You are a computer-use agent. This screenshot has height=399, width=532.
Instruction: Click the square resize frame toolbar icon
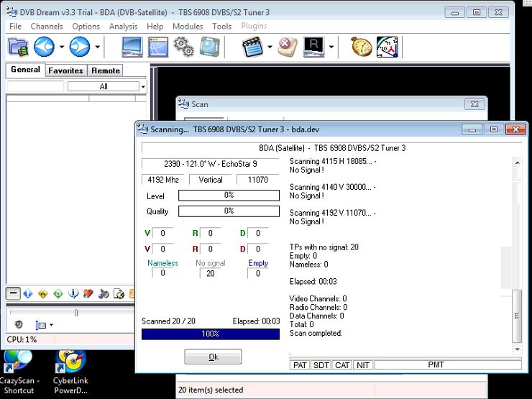(x=210, y=47)
